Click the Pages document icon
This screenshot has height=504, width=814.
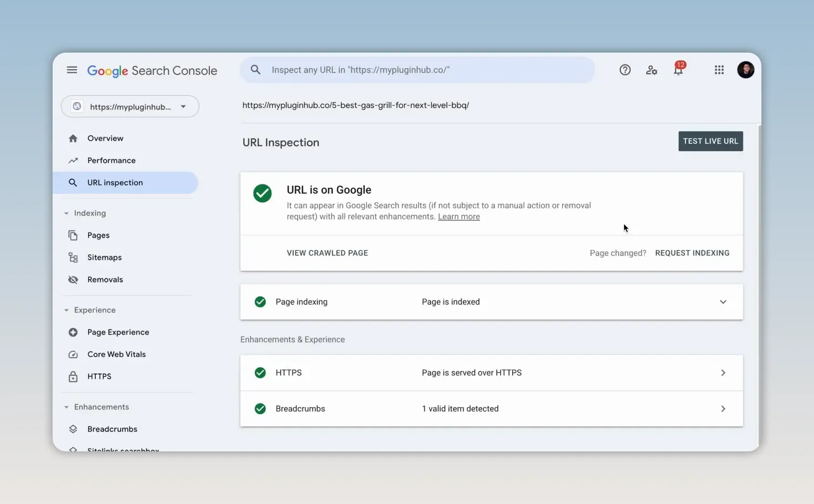coord(73,235)
